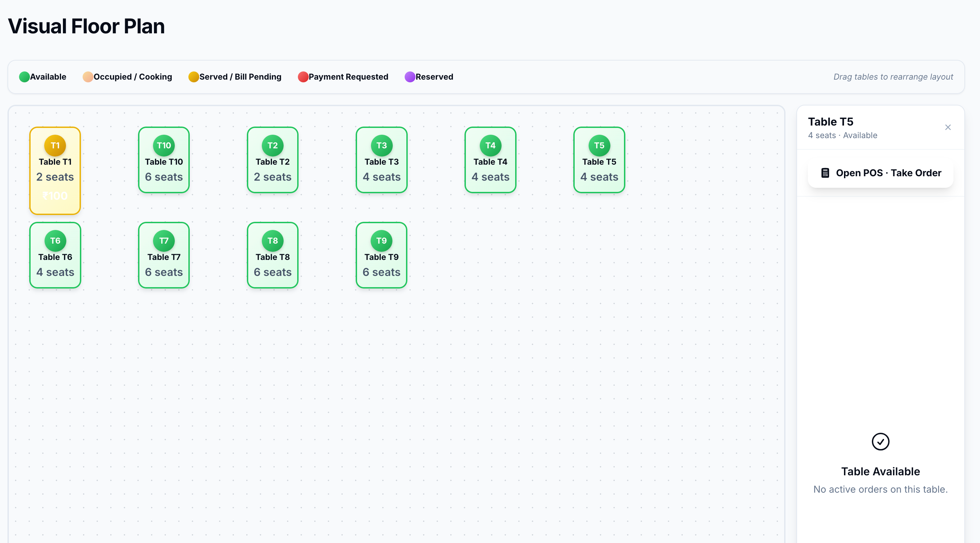Click the Served / Bill Pending legend label
980x543 pixels.
(x=240, y=77)
